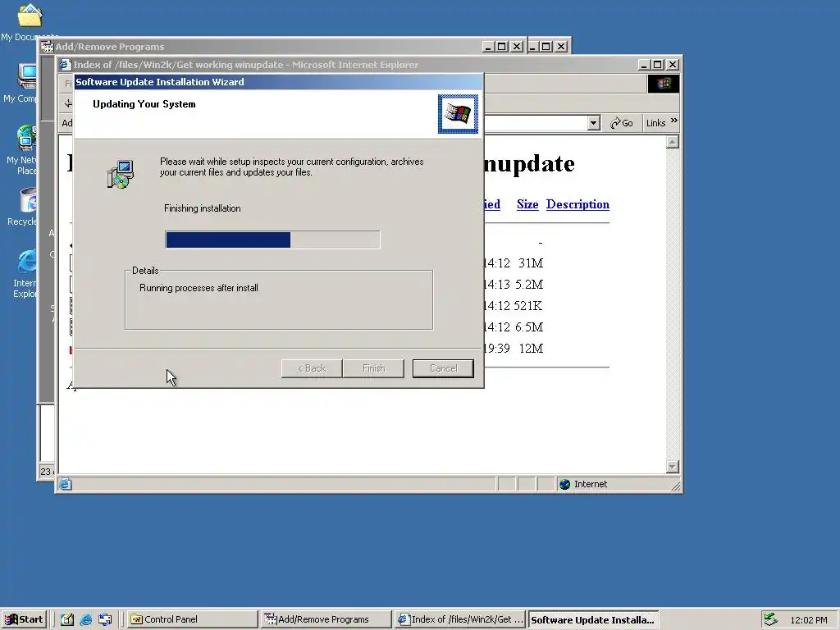The height and width of the screenshot is (630, 840).
Task: Sort listing by the Size column link
Action: click(527, 204)
